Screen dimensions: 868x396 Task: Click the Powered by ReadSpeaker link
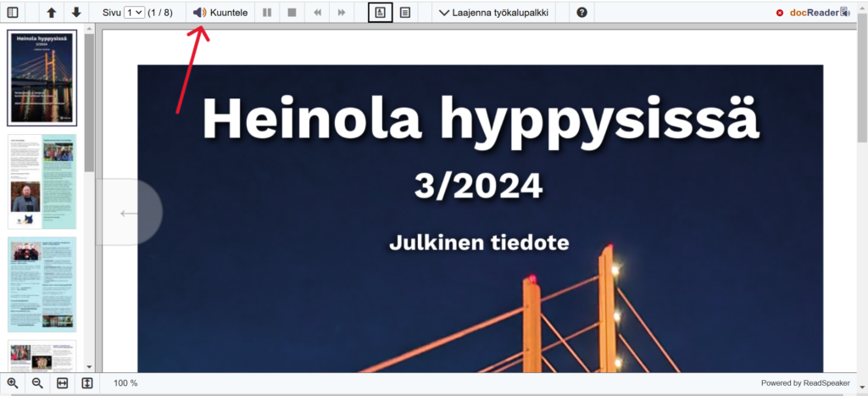[805, 383]
